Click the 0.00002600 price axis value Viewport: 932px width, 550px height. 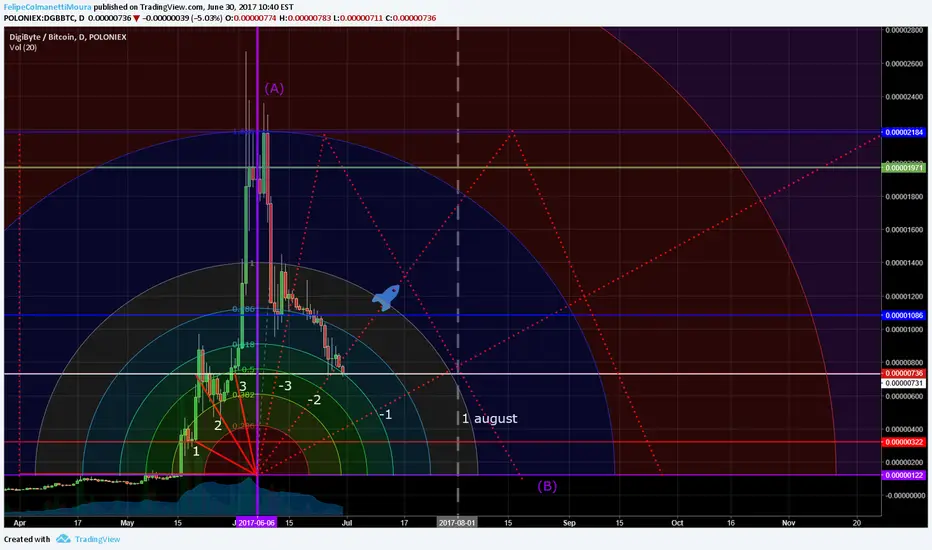904,64
